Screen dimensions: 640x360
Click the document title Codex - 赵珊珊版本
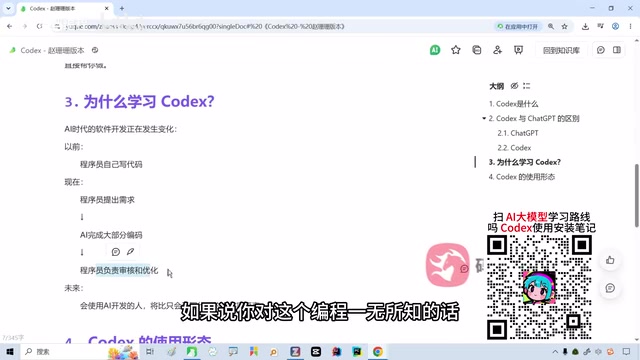[52, 50]
